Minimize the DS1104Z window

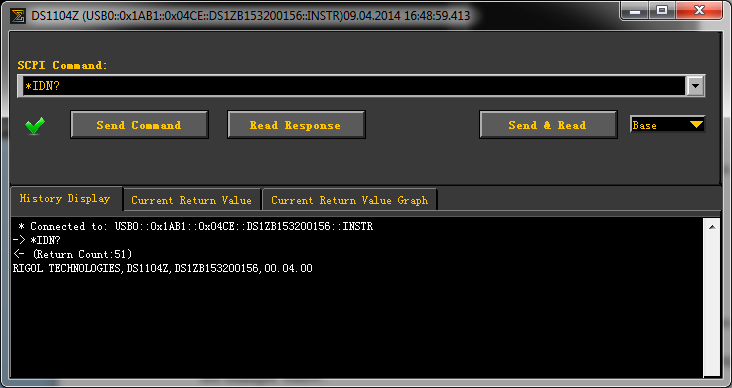[634, 10]
